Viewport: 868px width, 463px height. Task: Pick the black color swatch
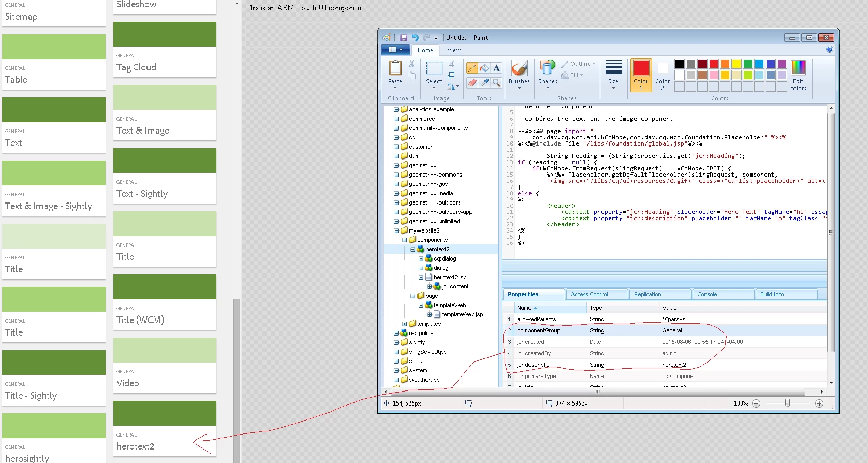pyautogui.click(x=680, y=64)
